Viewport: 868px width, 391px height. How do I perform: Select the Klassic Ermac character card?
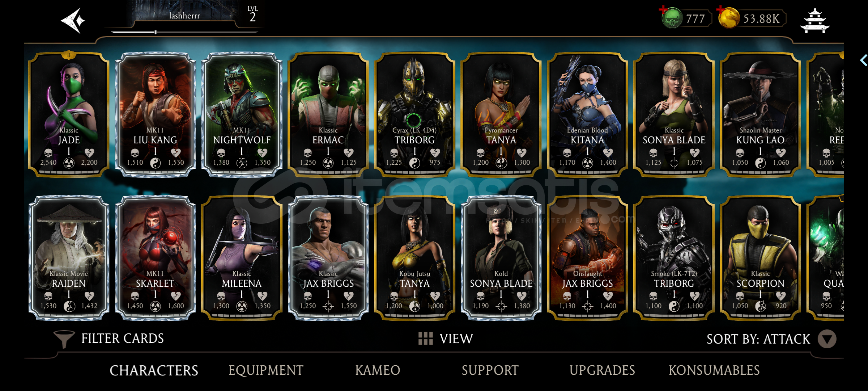[x=328, y=115]
